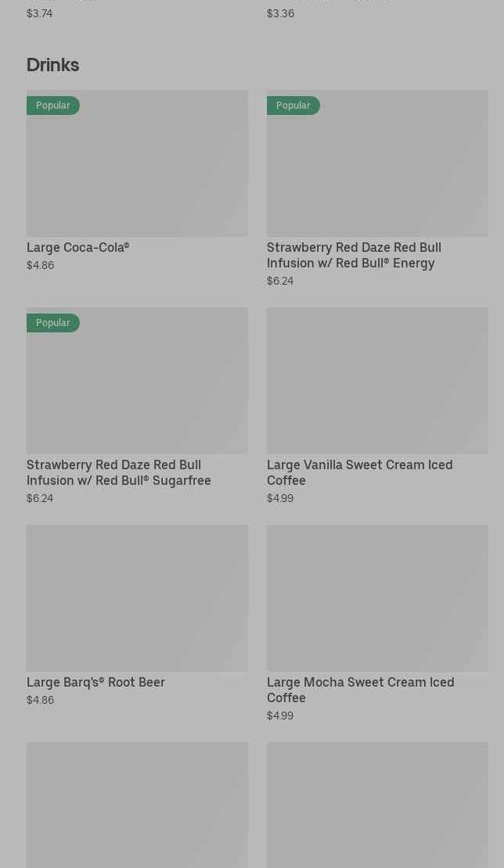The image size is (504, 868).
Task: Open Strawberry Red Daze Red Bull Sugarfree title
Action: tap(119, 472)
